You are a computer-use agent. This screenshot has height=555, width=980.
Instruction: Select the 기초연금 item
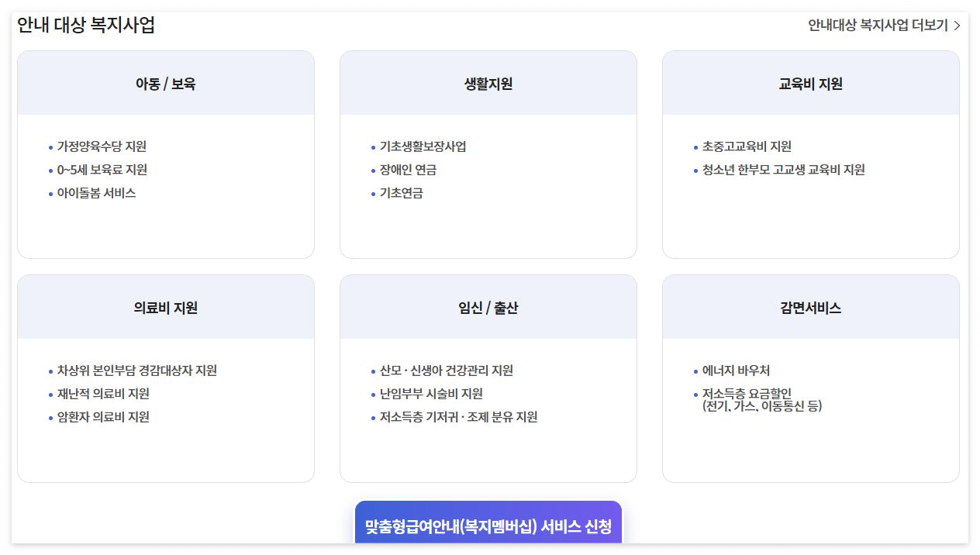tap(399, 193)
